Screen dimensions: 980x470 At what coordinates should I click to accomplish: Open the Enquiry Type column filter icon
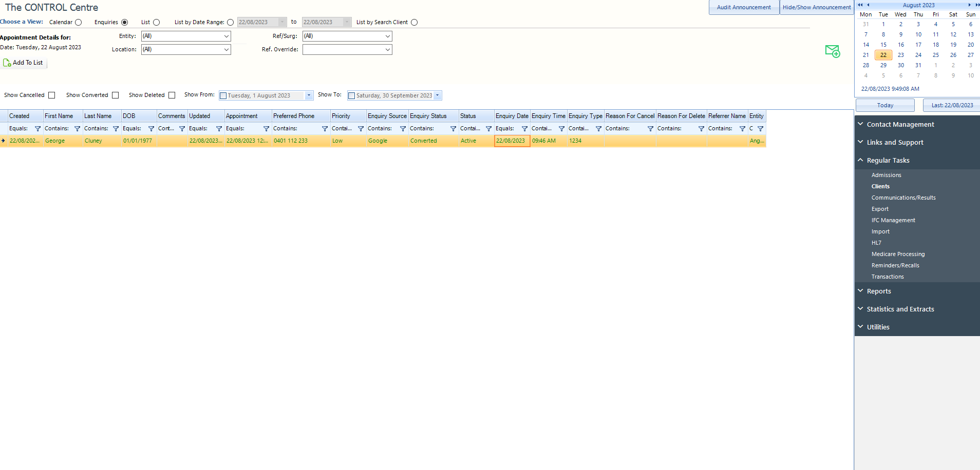tap(598, 129)
